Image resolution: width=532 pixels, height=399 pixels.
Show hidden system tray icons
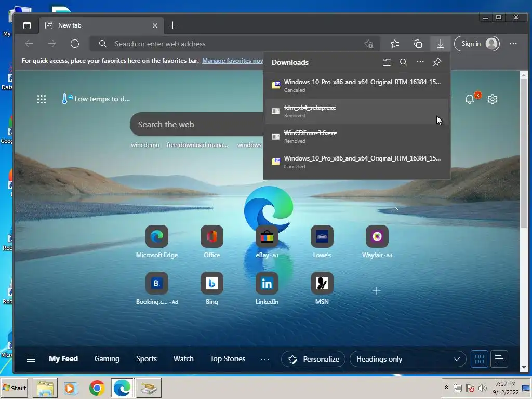[446, 388]
